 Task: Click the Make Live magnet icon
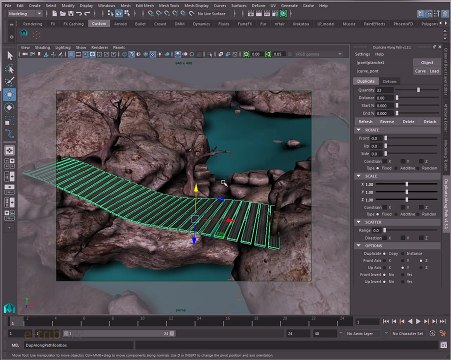coord(192,14)
